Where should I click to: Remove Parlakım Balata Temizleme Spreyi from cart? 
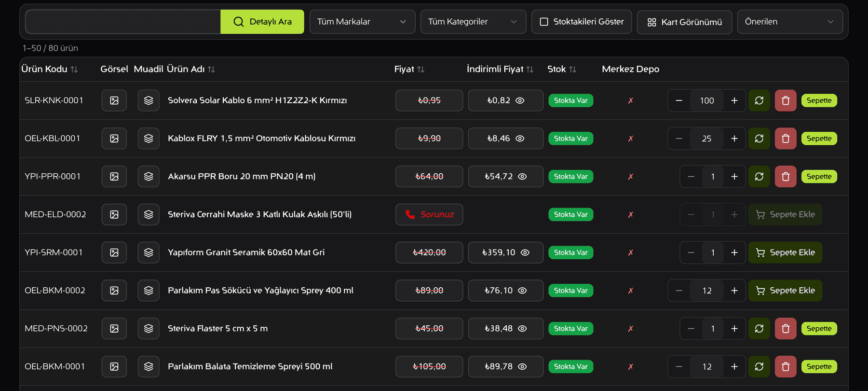point(786,366)
